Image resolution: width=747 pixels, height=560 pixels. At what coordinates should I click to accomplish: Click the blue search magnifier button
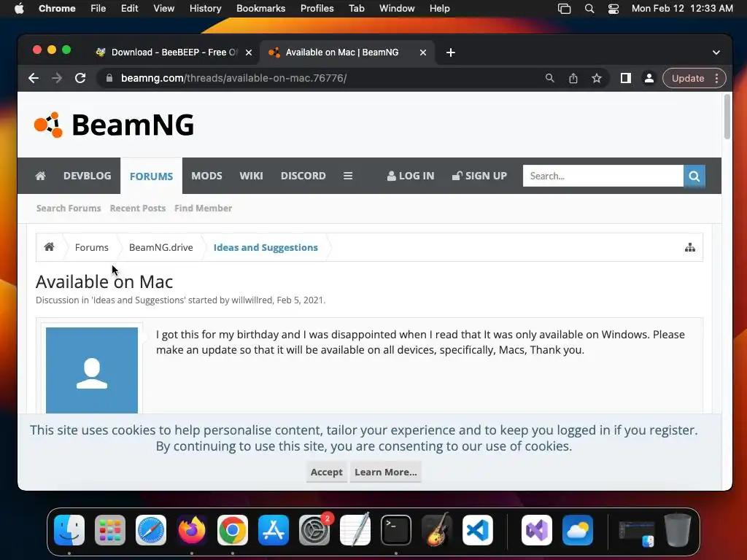click(694, 176)
